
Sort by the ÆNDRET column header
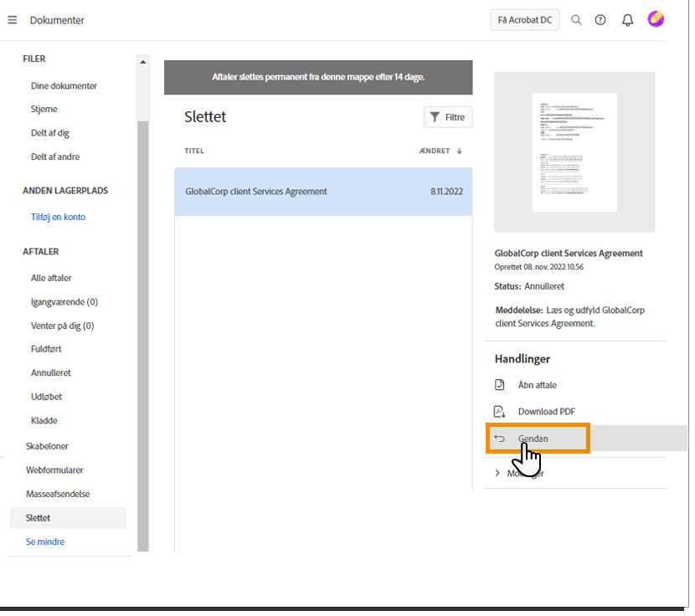435,151
